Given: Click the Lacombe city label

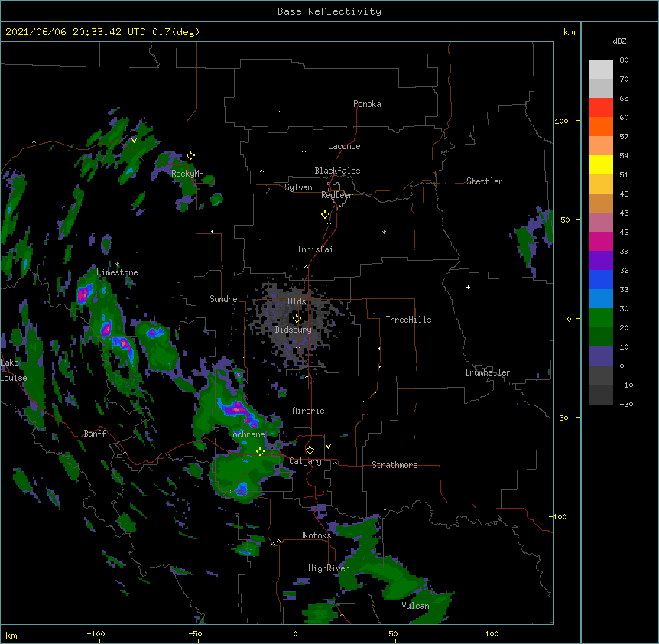Looking at the screenshot, I should [344, 146].
